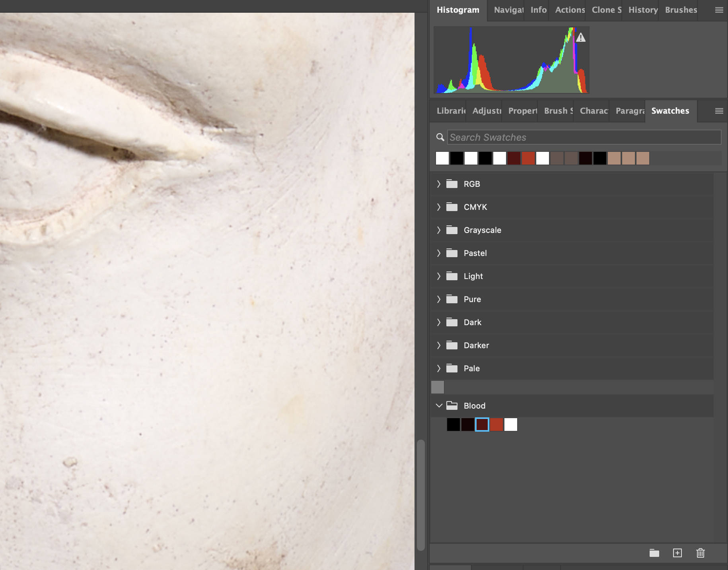
Task: Open the Histogram panel flyout menu icon
Action: 719,10
